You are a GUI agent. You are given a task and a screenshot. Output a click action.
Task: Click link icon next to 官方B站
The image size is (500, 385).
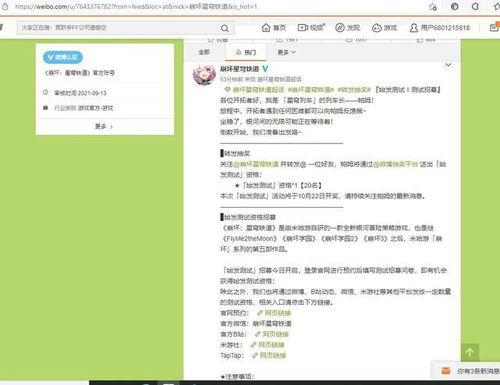[x=258, y=334]
